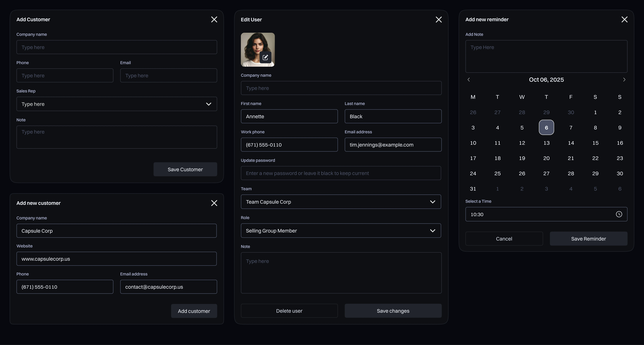Click the Capsule Corp company name field
Viewport: 644px width, 345px height.
(x=116, y=231)
